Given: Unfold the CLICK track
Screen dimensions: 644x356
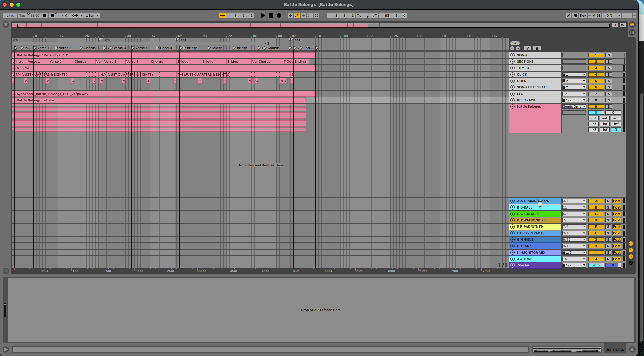Looking at the screenshot, I should [512, 74].
